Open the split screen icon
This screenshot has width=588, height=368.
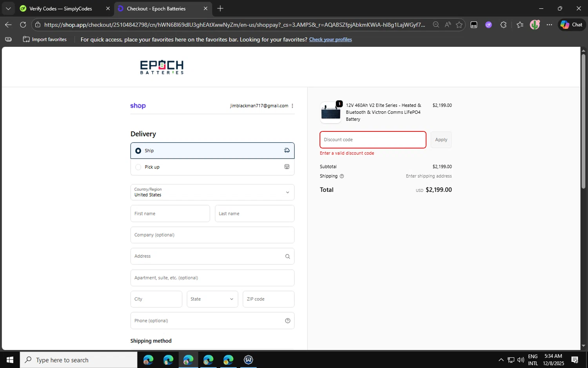pos(474,25)
